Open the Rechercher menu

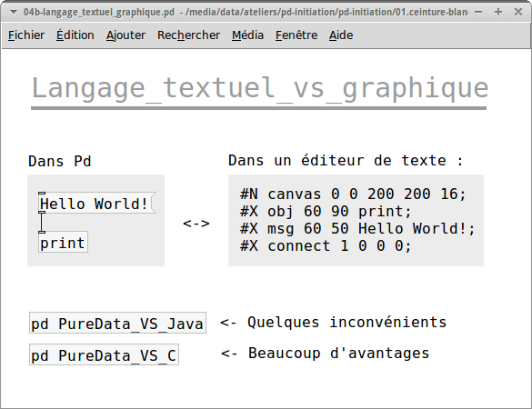tap(188, 35)
